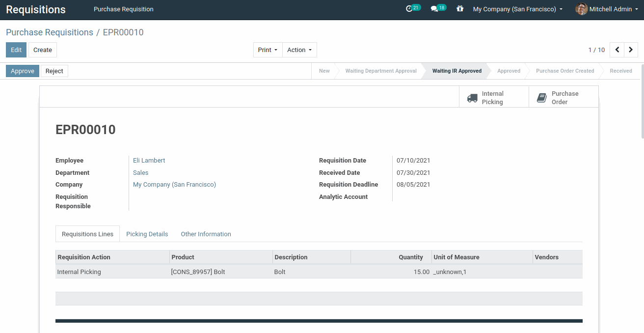The height and width of the screenshot is (333, 644).
Task: Open the Purchase Requisition menu
Action: tap(123, 9)
